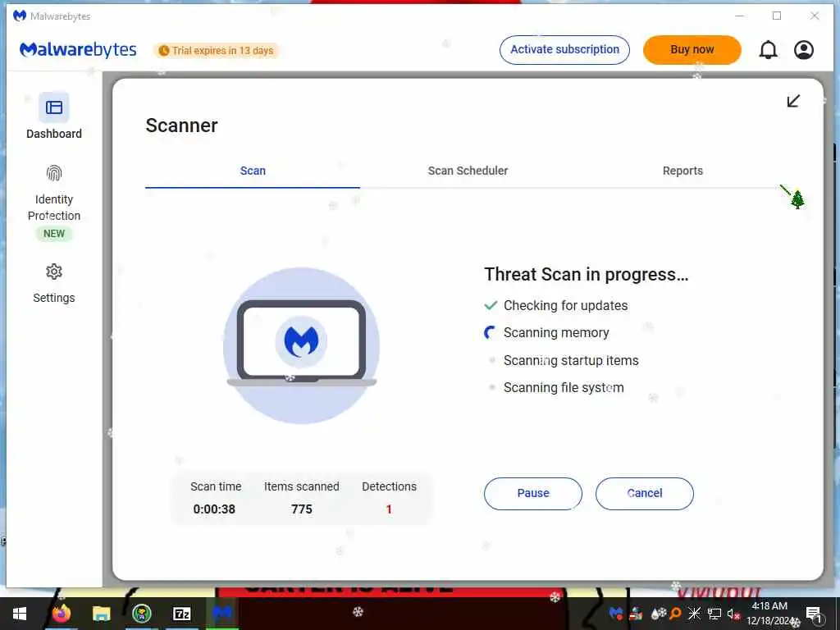
Task: Click the Scanning file system line
Action: (x=556, y=388)
